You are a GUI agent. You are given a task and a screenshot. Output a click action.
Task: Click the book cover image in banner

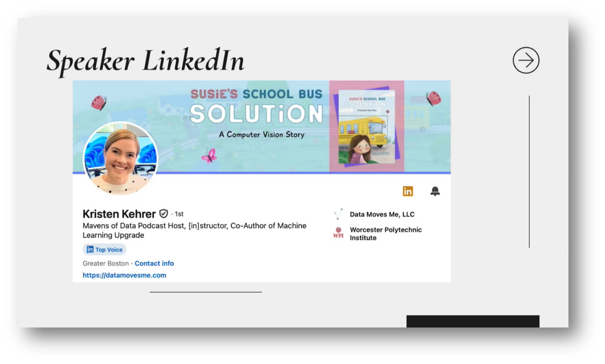366,126
